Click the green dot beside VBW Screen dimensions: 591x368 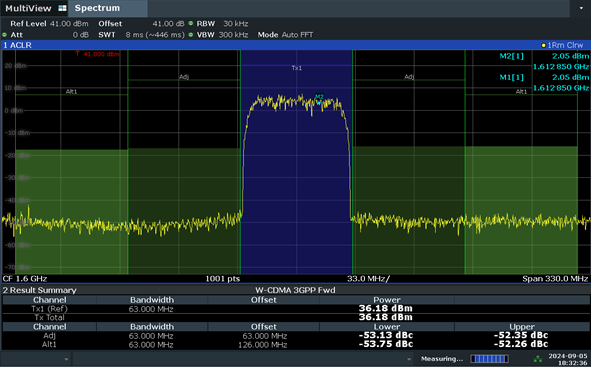(x=191, y=35)
